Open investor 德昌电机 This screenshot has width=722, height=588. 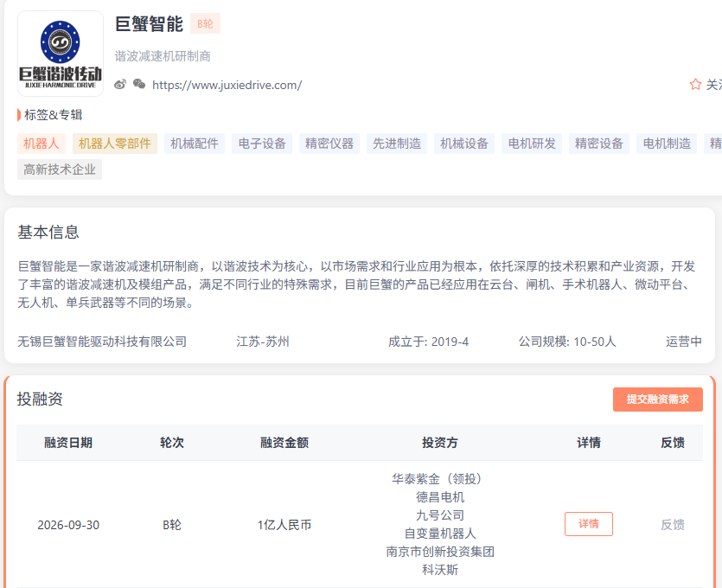[440, 497]
